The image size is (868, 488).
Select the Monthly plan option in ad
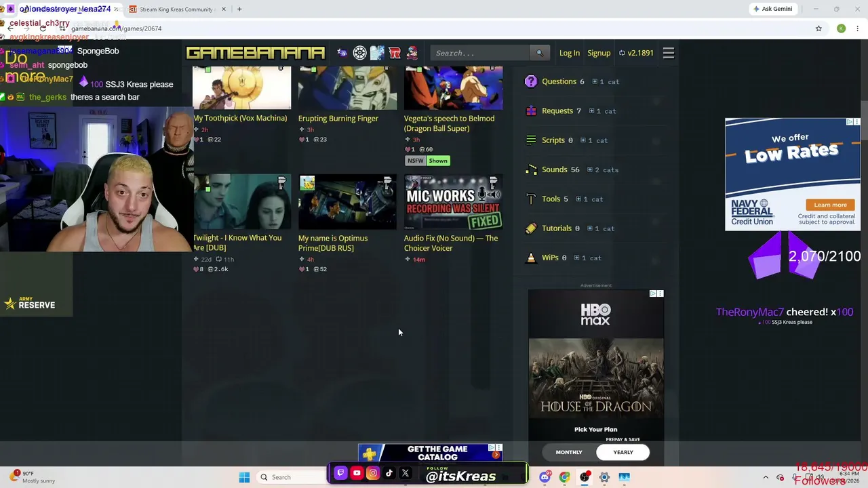click(x=569, y=452)
